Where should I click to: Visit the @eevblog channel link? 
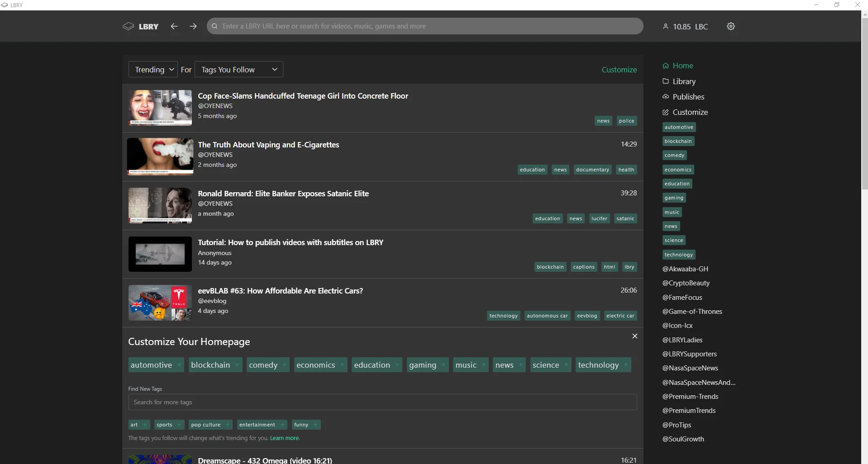pyautogui.click(x=212, y=301)
